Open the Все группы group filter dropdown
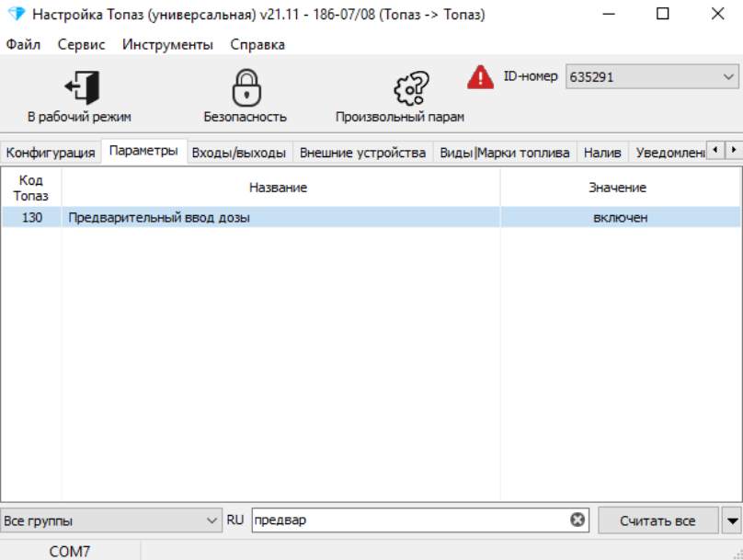Screen dimensions: 743x560 (x=111, y=520)
